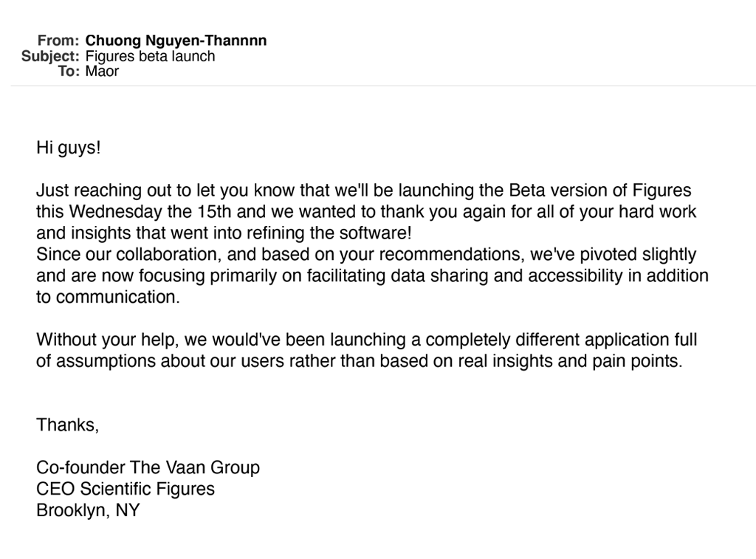Image resolution: width=756 pixels, height=559 pixels.
Task: Click the sender name Chuong Nguyen-Thannnn
Action: coord(176,41)
